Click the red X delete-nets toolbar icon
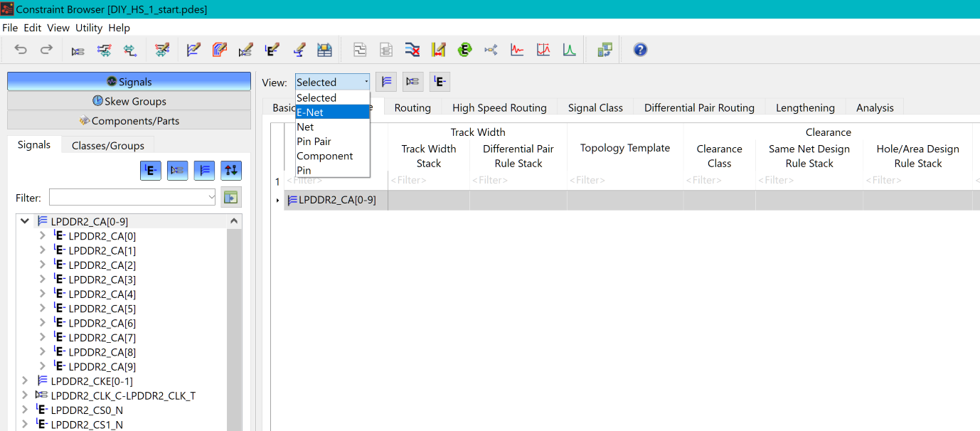 [x=412, y=50]
